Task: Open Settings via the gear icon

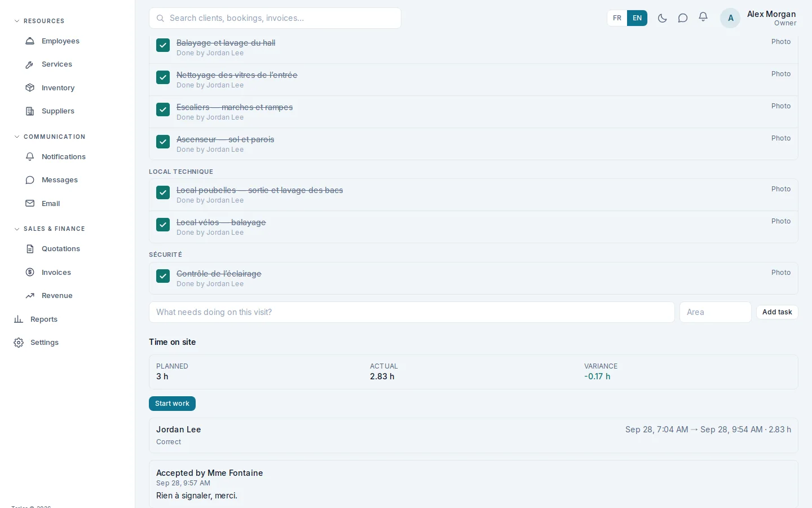Action: (x=19, y=343)
